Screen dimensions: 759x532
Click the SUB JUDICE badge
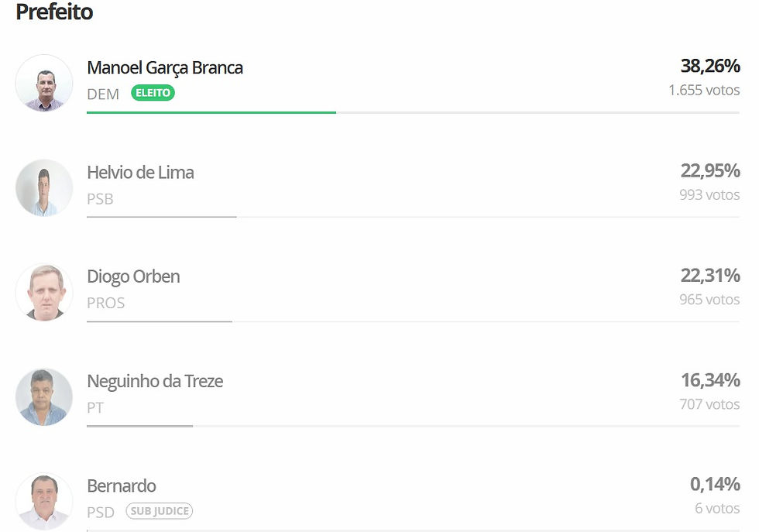click(x=159, y=511)
